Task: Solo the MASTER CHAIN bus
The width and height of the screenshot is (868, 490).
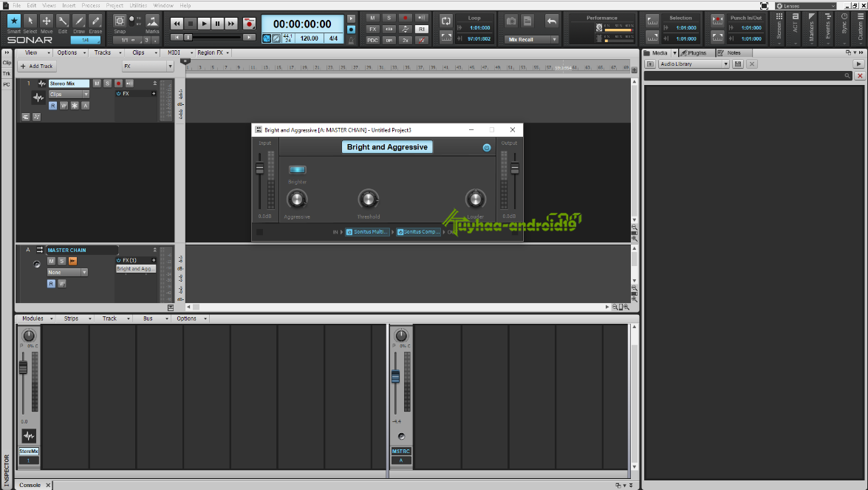Action: (62, 262)
